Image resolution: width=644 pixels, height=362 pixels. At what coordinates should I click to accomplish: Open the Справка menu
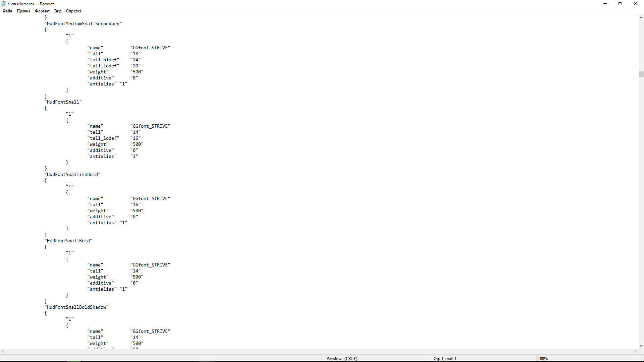pos(73,11)
